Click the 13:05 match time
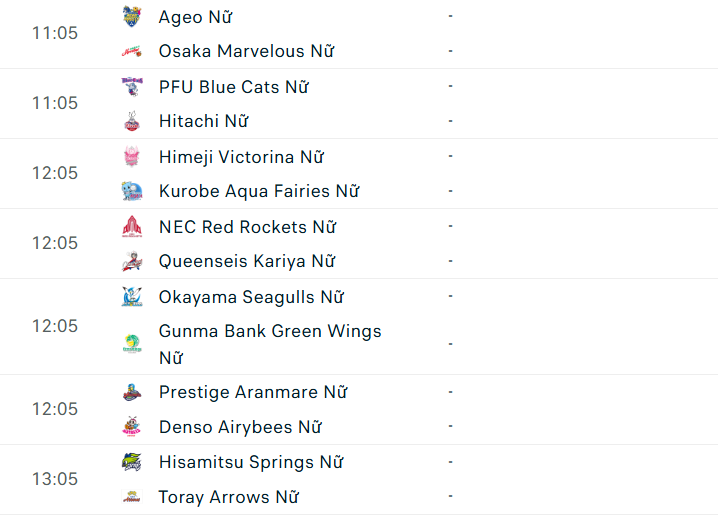The image size is (718, 515). [x=54, y=479]
